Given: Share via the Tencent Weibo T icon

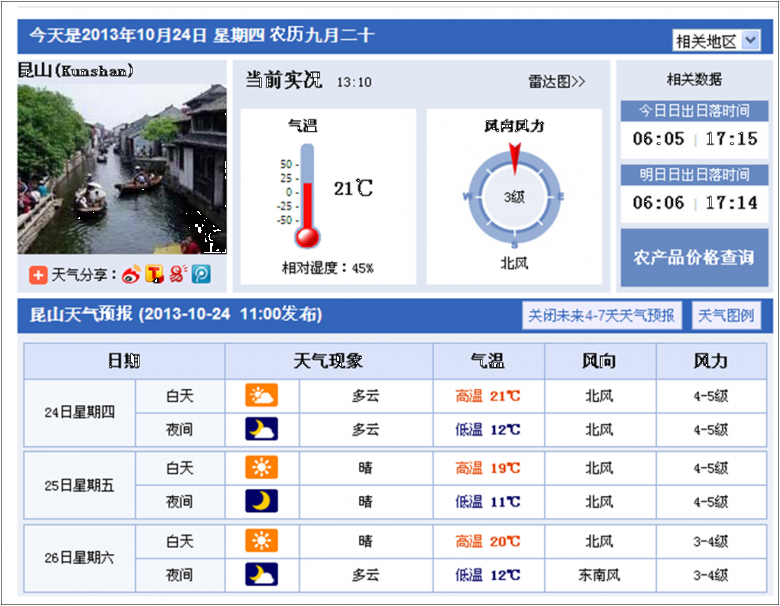Looking at the screenshot, I should [155, 274].
